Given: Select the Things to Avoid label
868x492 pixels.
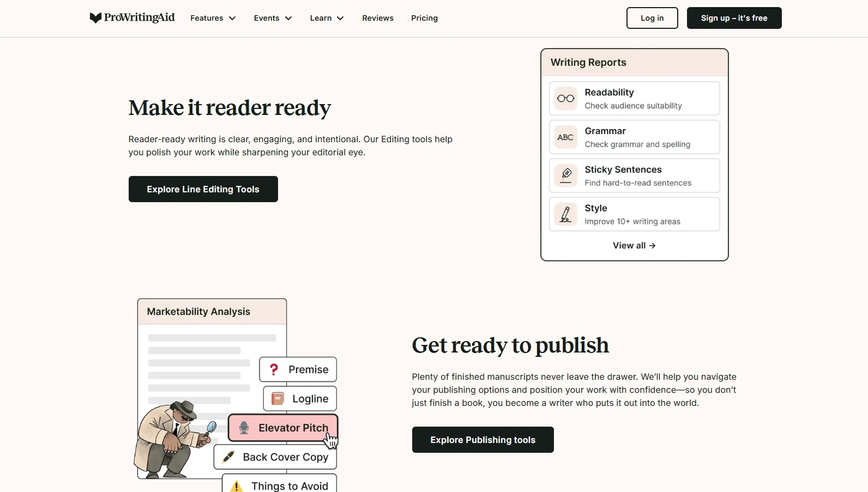Looking at the screenshot, I should click(x=290, y=486).
